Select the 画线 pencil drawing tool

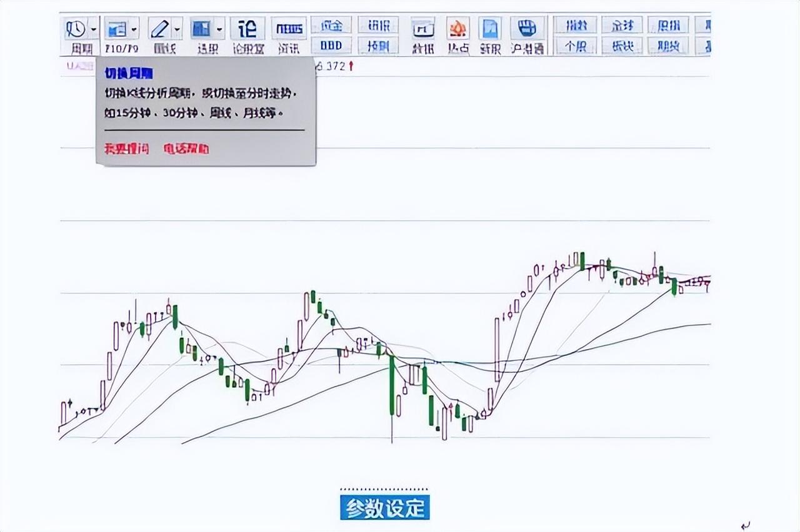[x=160, y=29]
